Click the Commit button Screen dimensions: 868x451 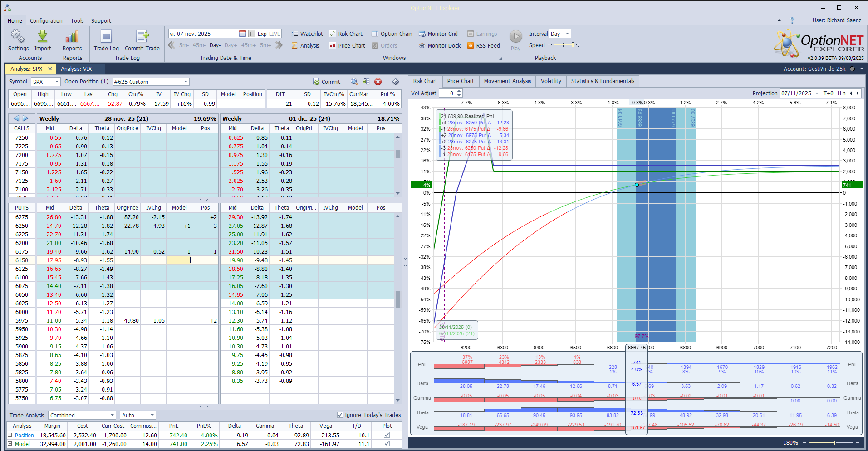pyautogui.click(x=327, y=82)
